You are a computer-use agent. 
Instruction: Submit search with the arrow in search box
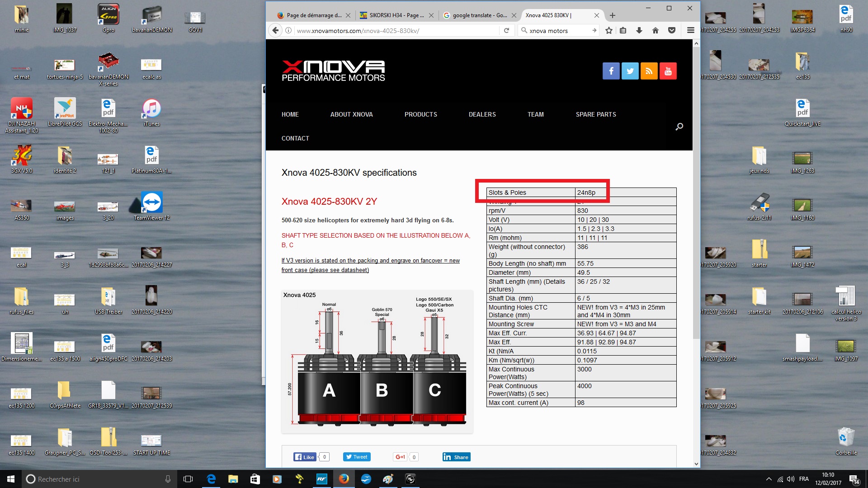[x=594, y=31]
